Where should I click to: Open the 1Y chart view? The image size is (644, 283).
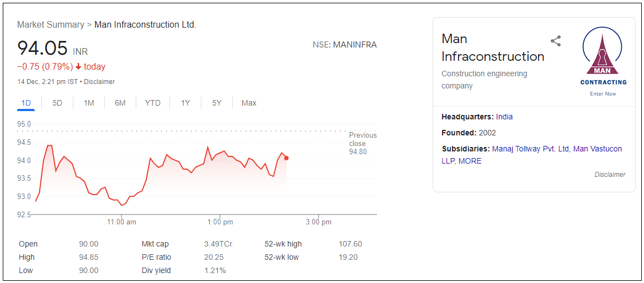pos(185,103)
